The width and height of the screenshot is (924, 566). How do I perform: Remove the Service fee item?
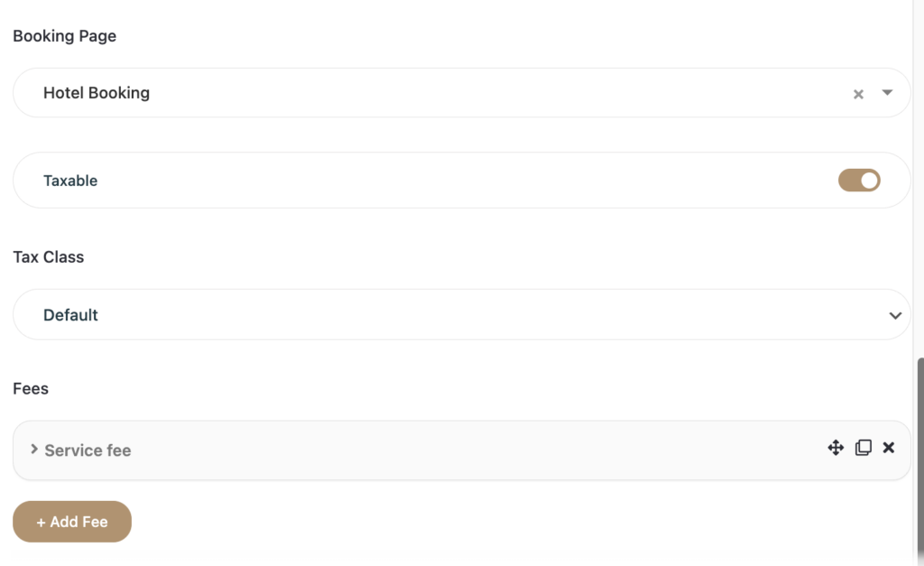point(889,448)
